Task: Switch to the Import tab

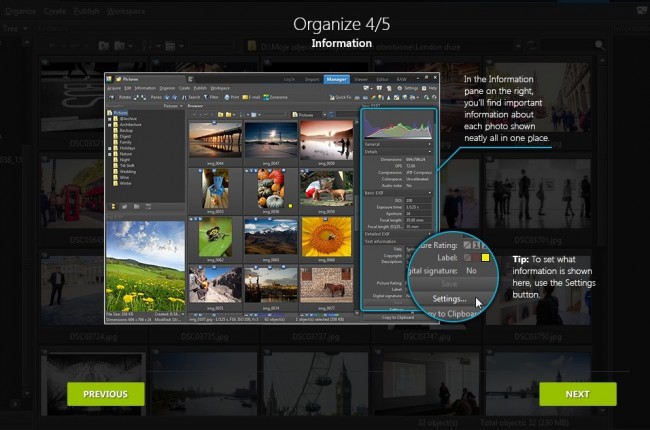Action: point(312,79)
